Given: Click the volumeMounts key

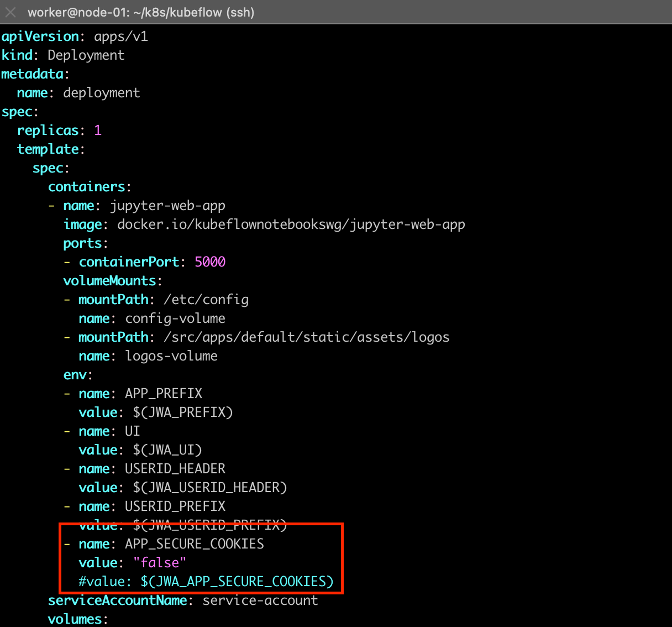Looking at the screenshot, I should (109, 280).
